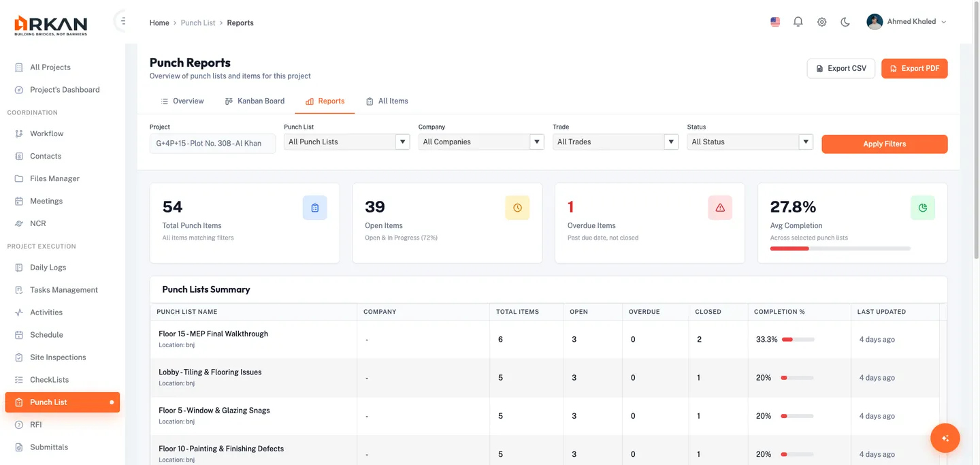Export the report as PDF
This screenshot has height=465, width=980.
point(914,68)
